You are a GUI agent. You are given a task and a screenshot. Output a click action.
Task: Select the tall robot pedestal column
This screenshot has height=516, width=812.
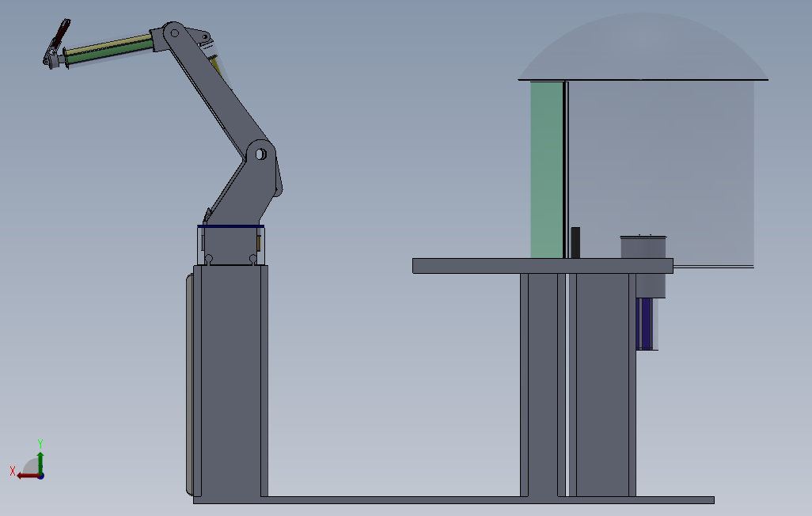pyautogui.click(x=230, y=381)
